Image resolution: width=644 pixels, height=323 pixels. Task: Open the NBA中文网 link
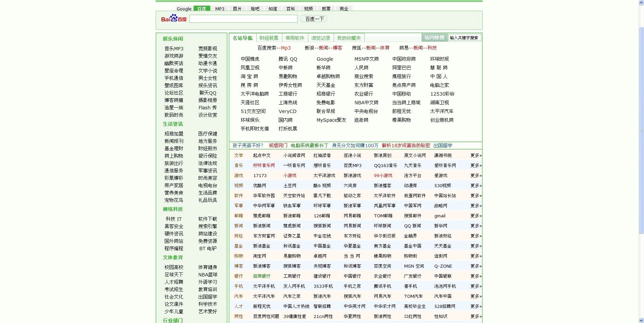click(366, 103)
